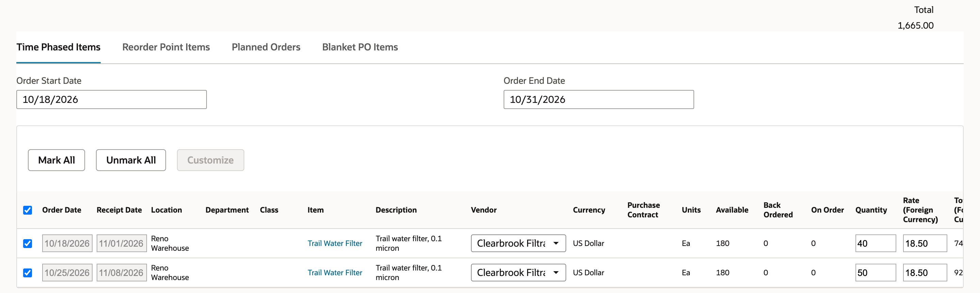Click the On Order column header
Screen dimensions: 980x293
[x=828, y=210]
